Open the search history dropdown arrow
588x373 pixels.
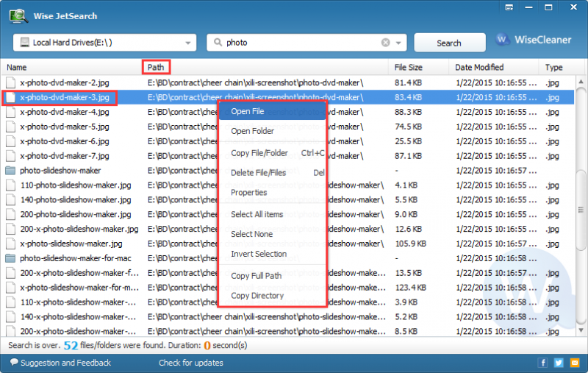pos(398,43)
